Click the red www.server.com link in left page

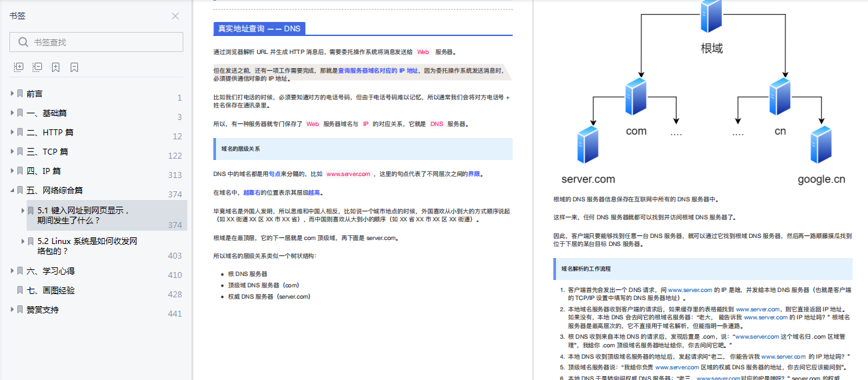[348, 174]
